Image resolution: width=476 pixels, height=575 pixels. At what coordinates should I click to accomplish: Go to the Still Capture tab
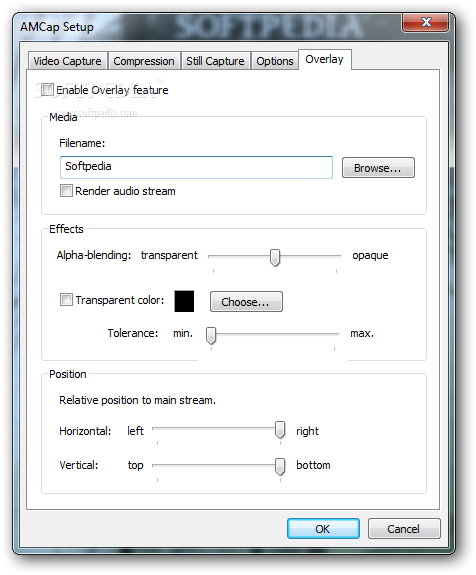click(215, 61)
